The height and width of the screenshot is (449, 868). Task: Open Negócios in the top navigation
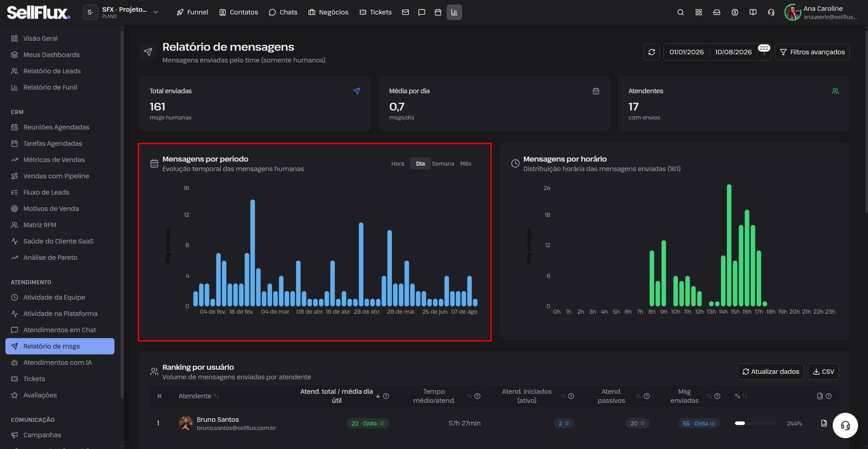point(329,12)
